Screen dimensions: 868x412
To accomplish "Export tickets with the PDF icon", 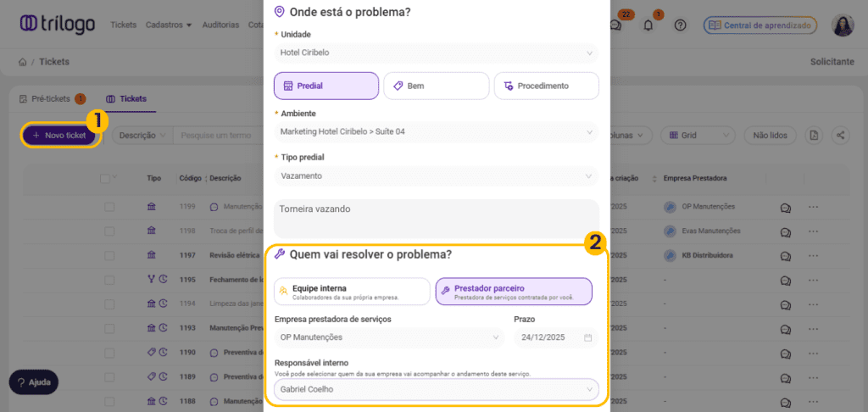I will point(815,136).
